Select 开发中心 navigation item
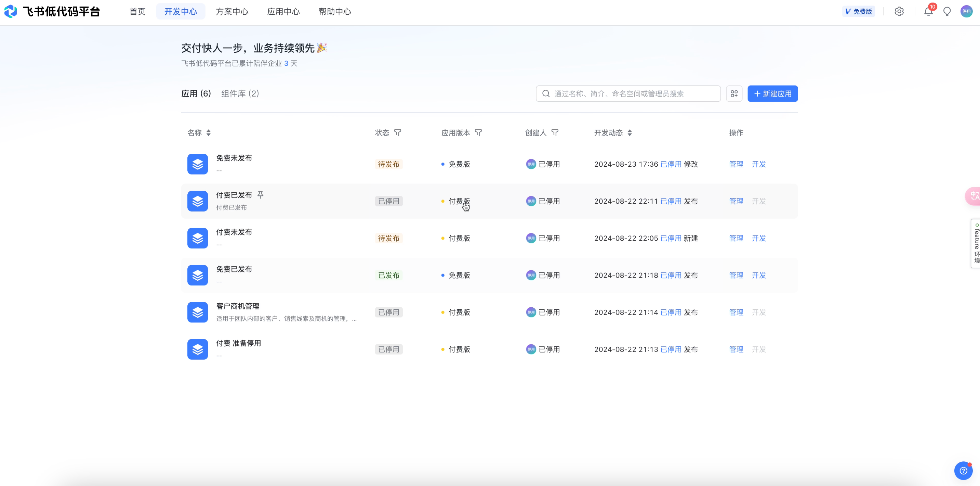 pos(181,11)
